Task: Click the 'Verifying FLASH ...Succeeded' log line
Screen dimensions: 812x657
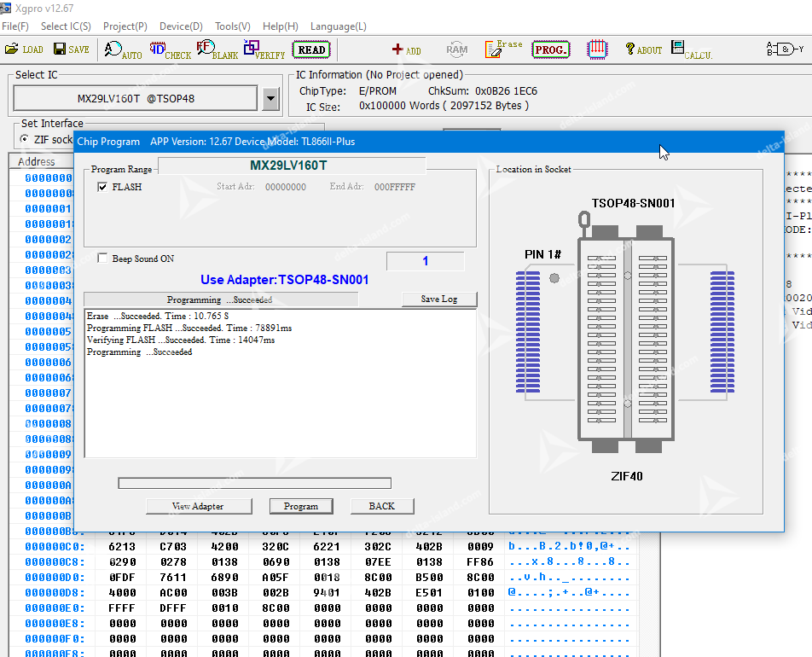Action: point(181,340)
